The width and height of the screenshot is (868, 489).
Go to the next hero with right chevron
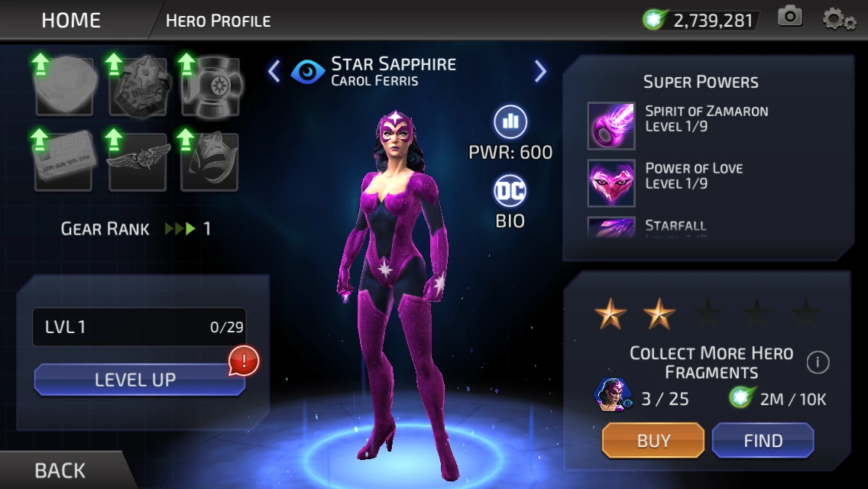540,71
